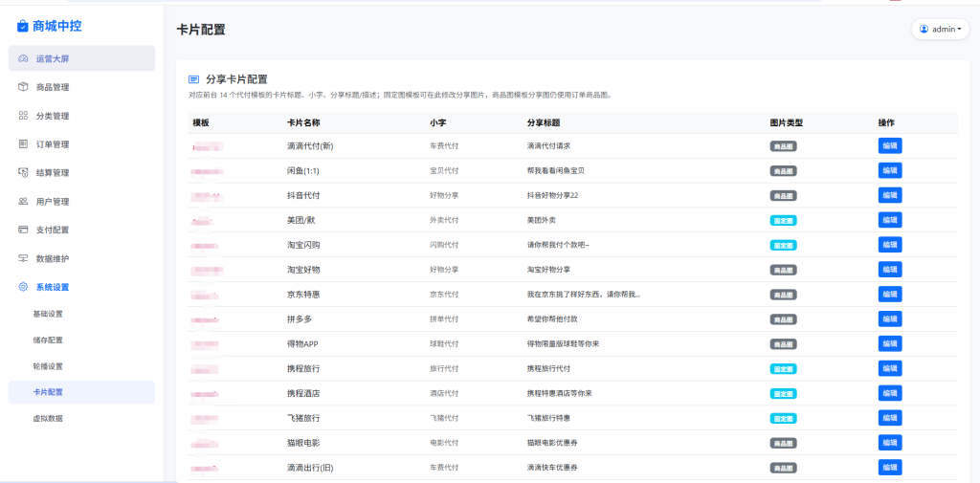Select 基础设置 submenu item
980x483 pixels.
48,314
